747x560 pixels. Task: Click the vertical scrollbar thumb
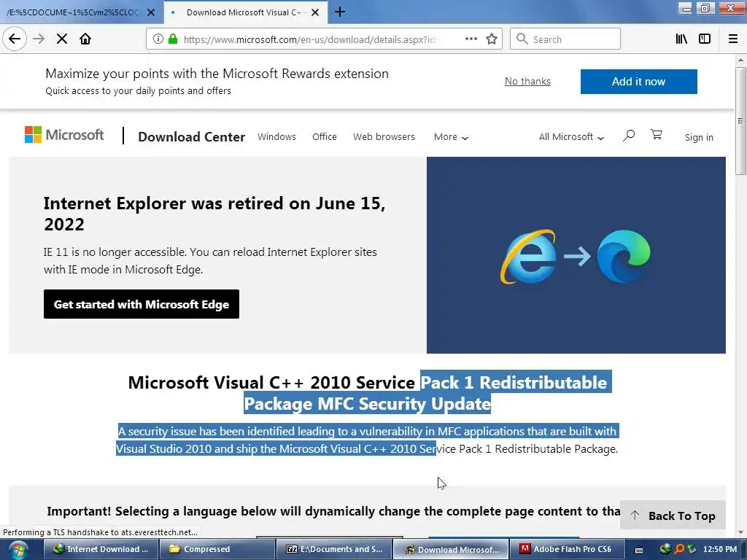coord(740,121)
